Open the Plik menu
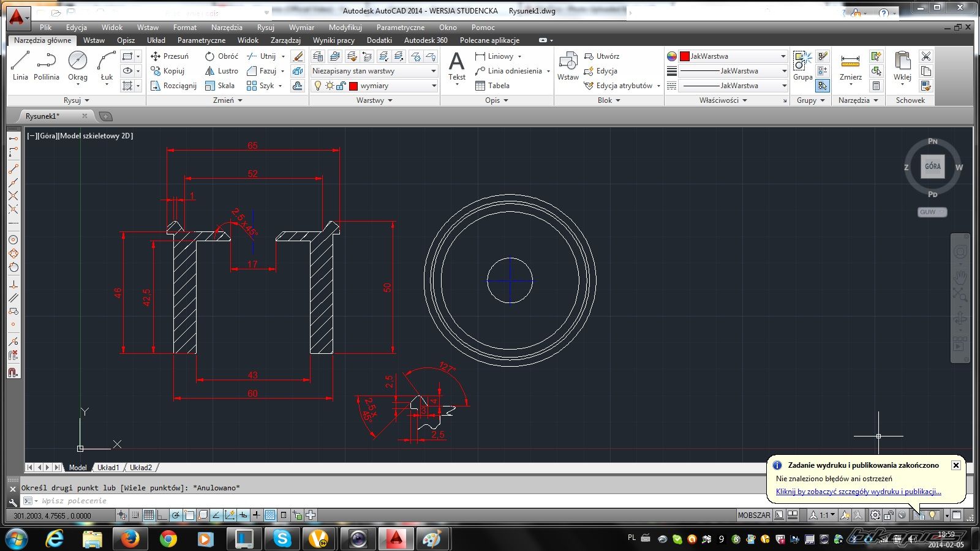The image size is (980, 551). (46, 28)
